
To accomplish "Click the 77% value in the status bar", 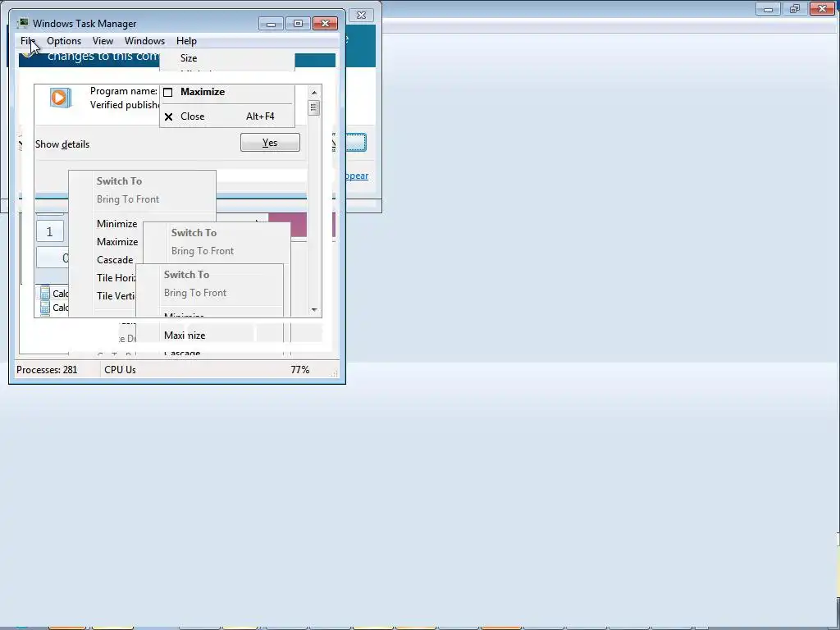I will click(x=300, y=370).
